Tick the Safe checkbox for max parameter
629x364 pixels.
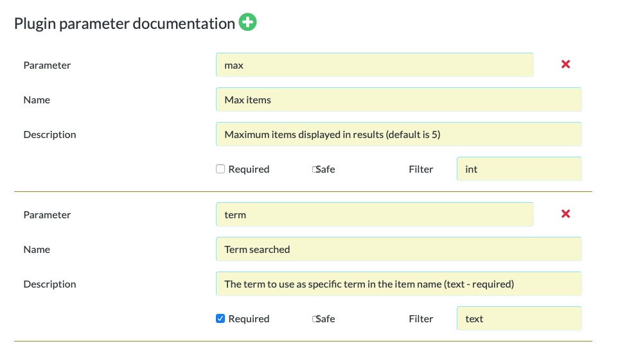[315, 169]
